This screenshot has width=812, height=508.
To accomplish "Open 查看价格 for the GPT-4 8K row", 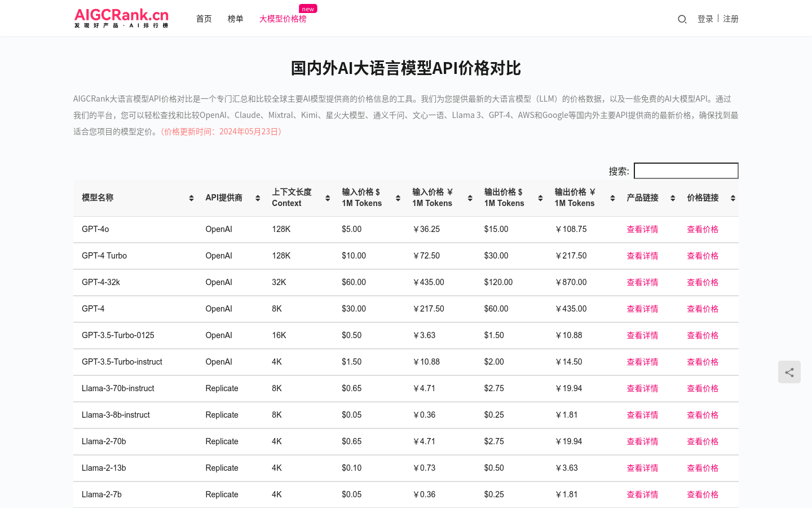I will tap(703, 309).
